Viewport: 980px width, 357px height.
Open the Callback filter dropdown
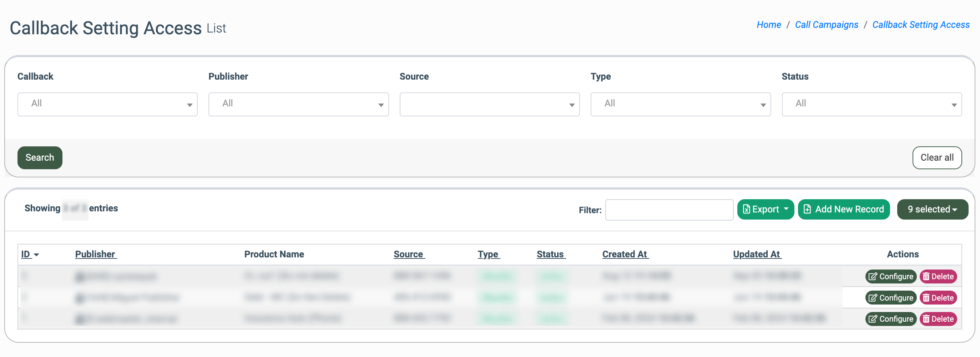(x=107, y=104)
